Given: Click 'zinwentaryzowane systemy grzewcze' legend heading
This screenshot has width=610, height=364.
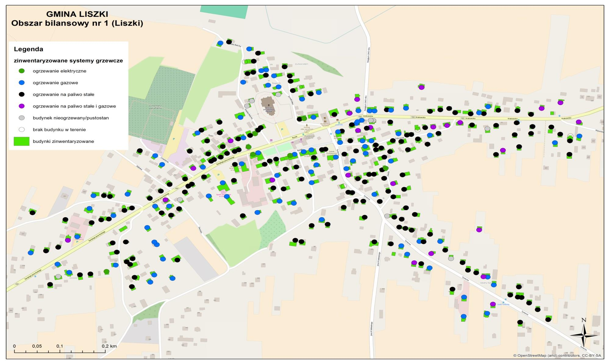Looking at the screenshot, I should tap(68, 61).
